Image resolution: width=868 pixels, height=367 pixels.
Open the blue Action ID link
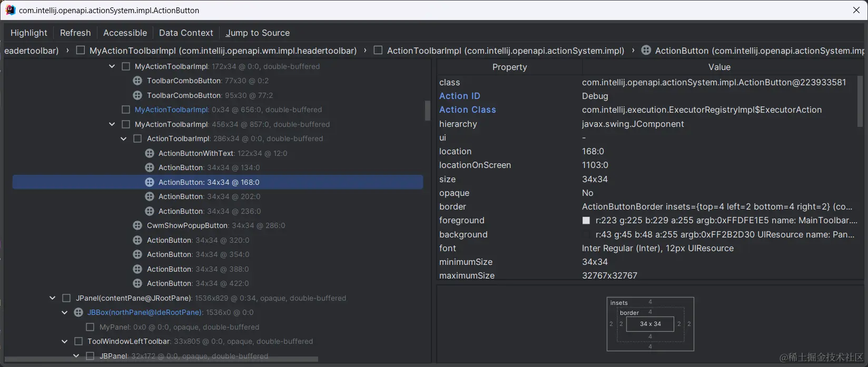[x=460, y=96]
